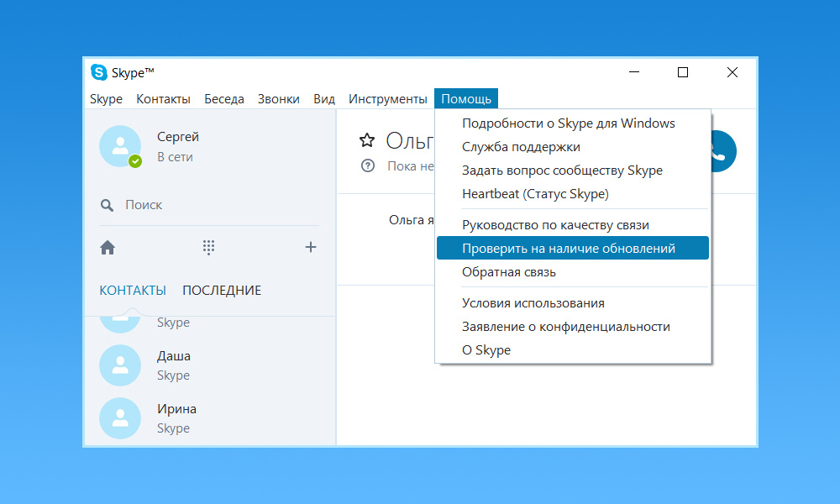Click the Поиск search field

tap(209, 205)
